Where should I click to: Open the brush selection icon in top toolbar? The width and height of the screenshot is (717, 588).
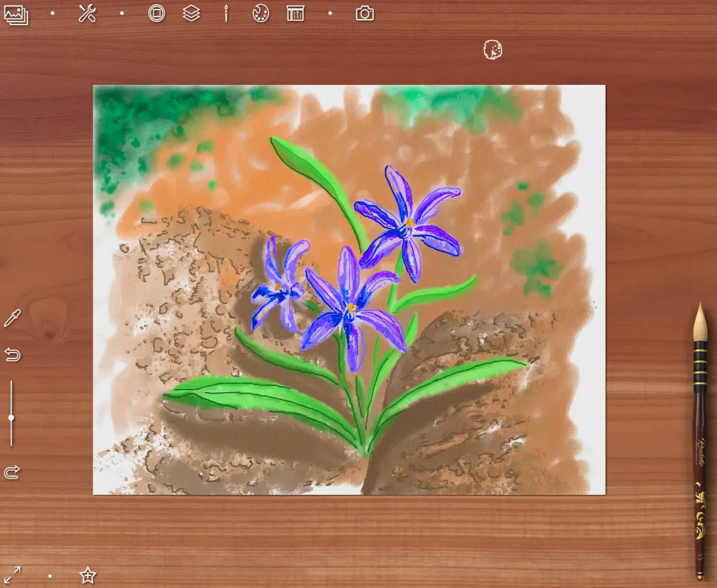click(226, 13)
